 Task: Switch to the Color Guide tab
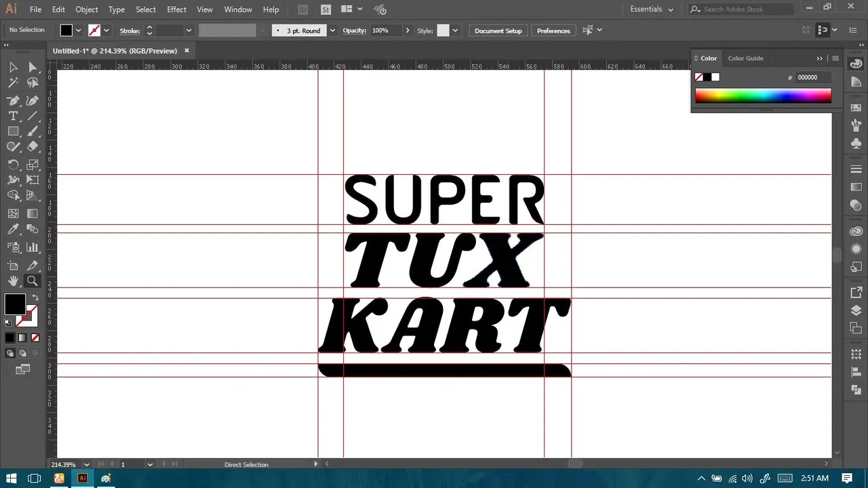click(745, 58)
